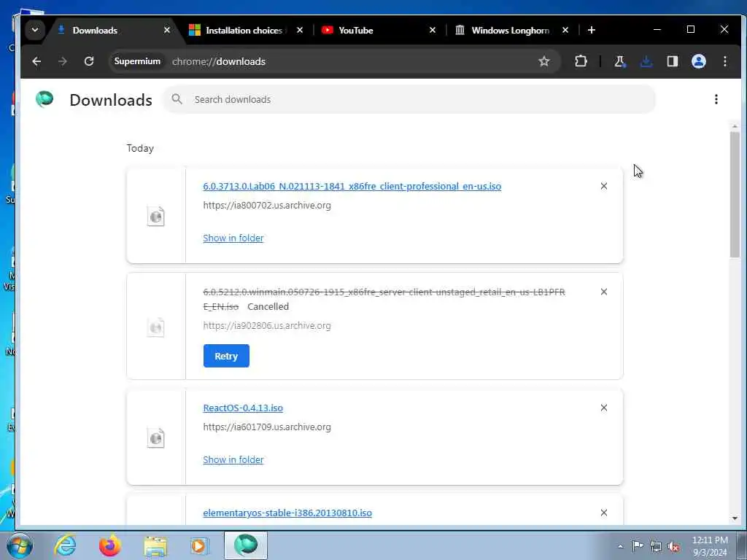Screen dimensions: 747x560
Task: Toggle the browser side panel
Action: [672, 61]
